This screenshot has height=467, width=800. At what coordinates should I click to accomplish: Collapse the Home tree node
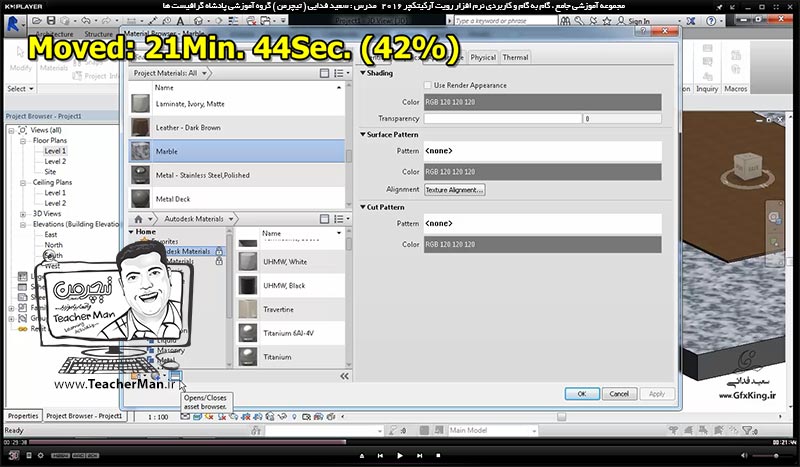click(x=132, y=232)
